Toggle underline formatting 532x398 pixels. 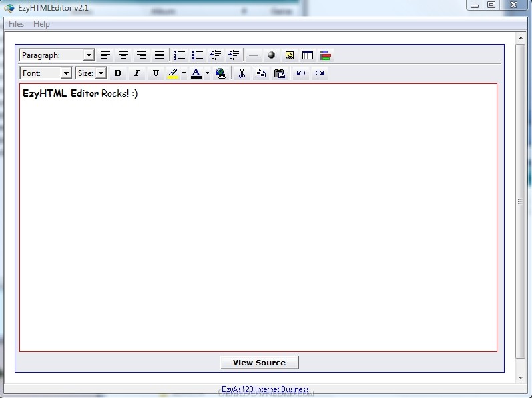[x=156, y=73]
